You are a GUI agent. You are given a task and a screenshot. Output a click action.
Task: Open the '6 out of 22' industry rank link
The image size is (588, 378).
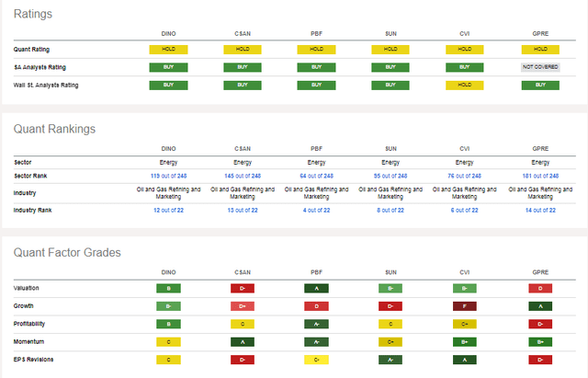[x=464, y=211]
